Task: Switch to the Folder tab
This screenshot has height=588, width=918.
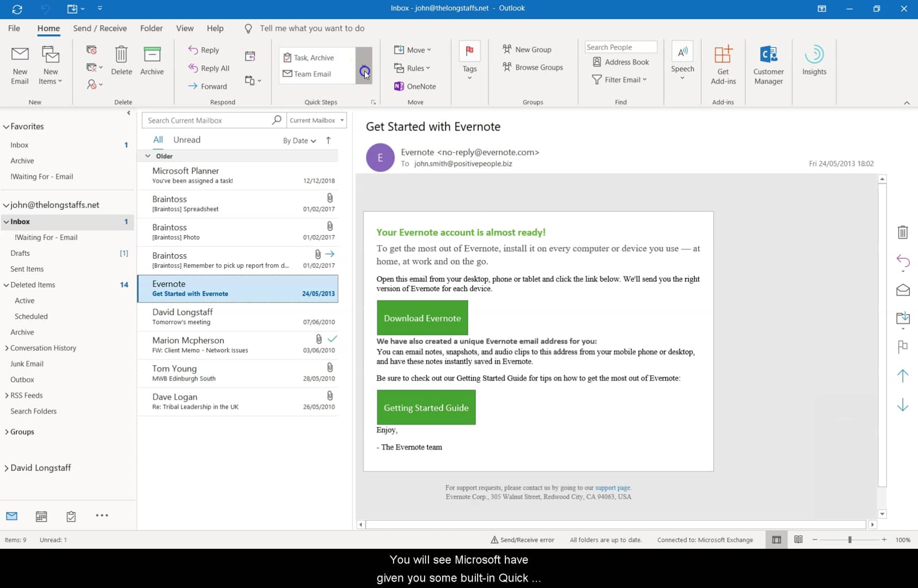Action: pos(151,28)
